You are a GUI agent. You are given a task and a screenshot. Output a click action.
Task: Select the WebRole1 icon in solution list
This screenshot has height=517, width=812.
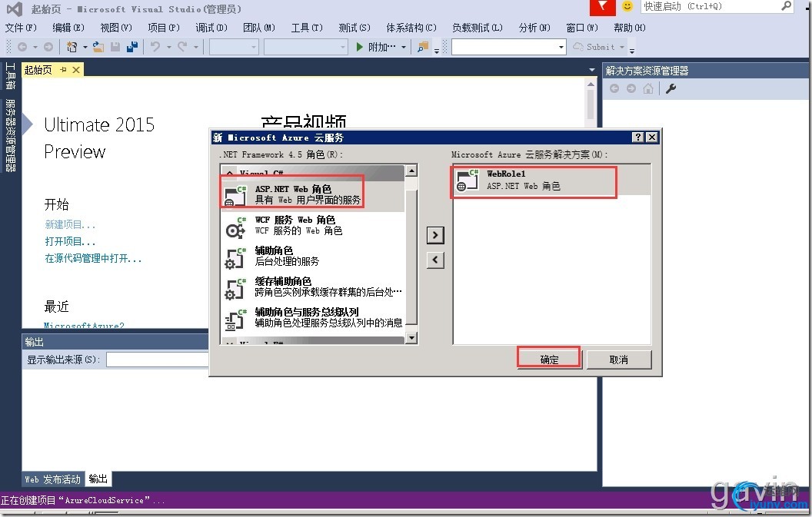(467, 180)
